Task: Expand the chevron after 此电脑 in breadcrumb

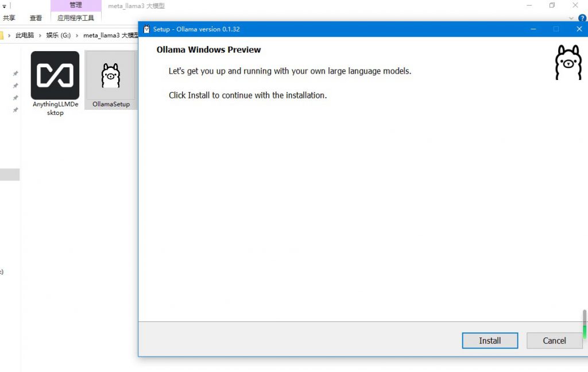Action: [40, 36]
